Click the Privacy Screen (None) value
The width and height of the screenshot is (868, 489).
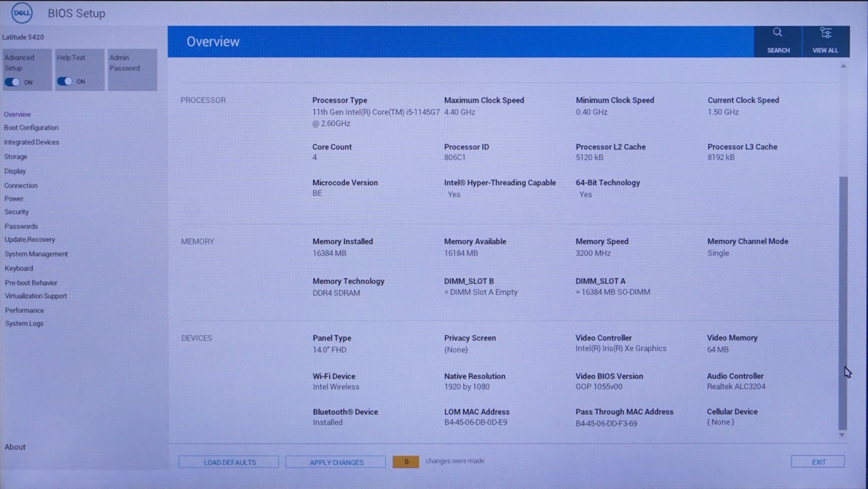click(x=456, y=350)
